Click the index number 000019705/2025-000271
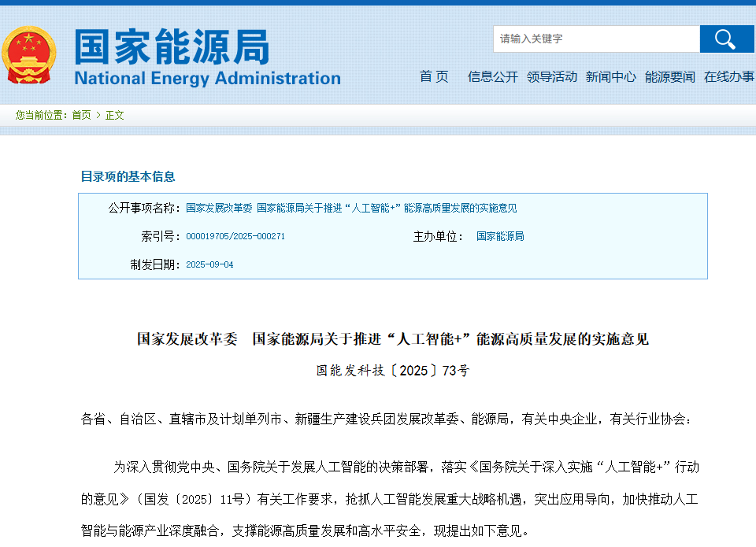756x547 pixels. coord(236,235)
